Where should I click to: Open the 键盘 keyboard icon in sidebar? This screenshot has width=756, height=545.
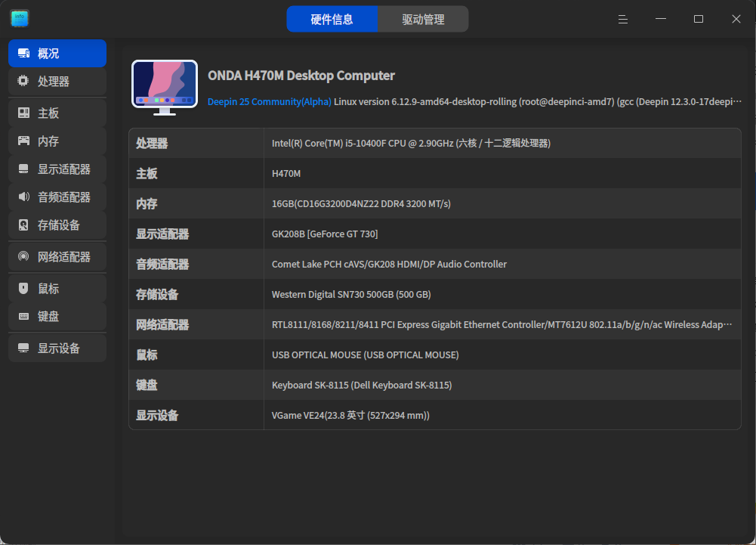coord(23,316)
